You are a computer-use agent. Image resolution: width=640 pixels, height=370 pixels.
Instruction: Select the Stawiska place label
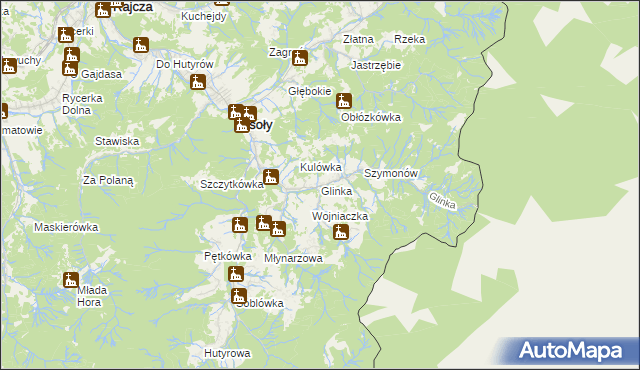pyautogui.click(x=117, y=141)
